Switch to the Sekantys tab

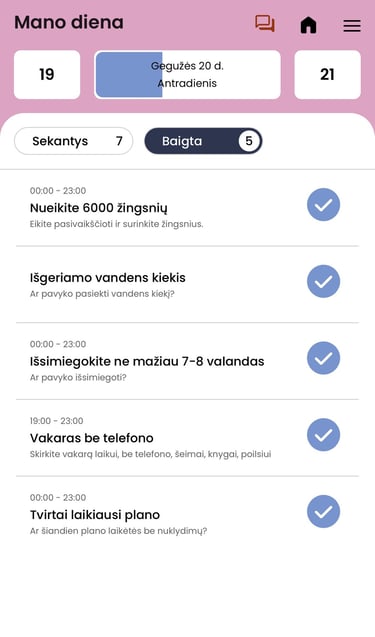[74, 141]
